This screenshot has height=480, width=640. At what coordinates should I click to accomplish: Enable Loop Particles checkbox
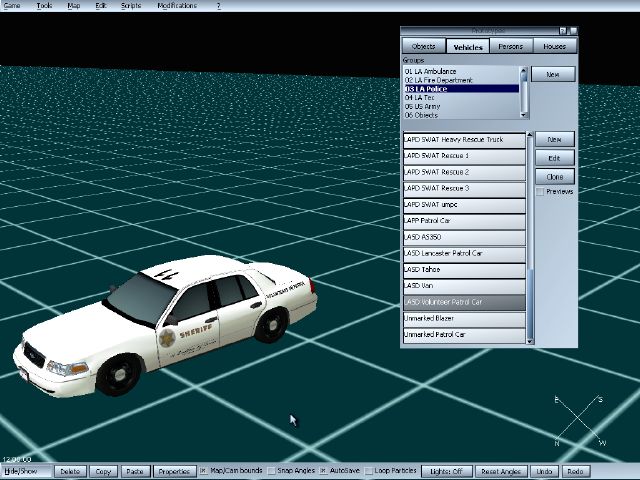368,471
